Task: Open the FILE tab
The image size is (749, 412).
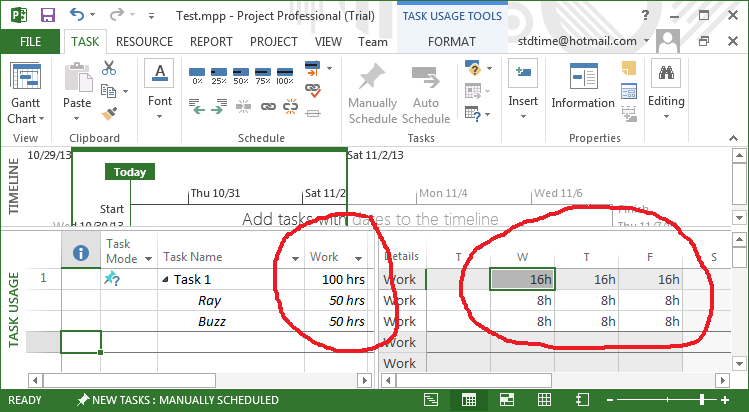Action: tap(30, 42)
